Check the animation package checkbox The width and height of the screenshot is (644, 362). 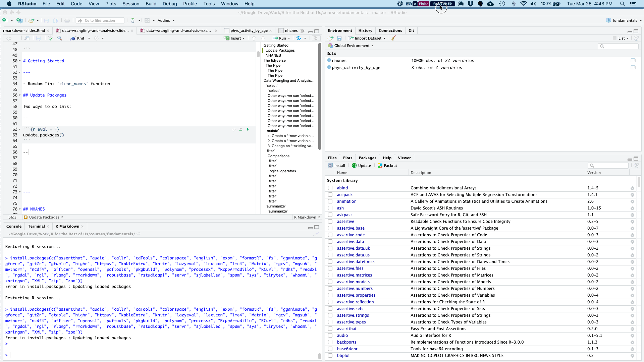click(x=330, y=201)
